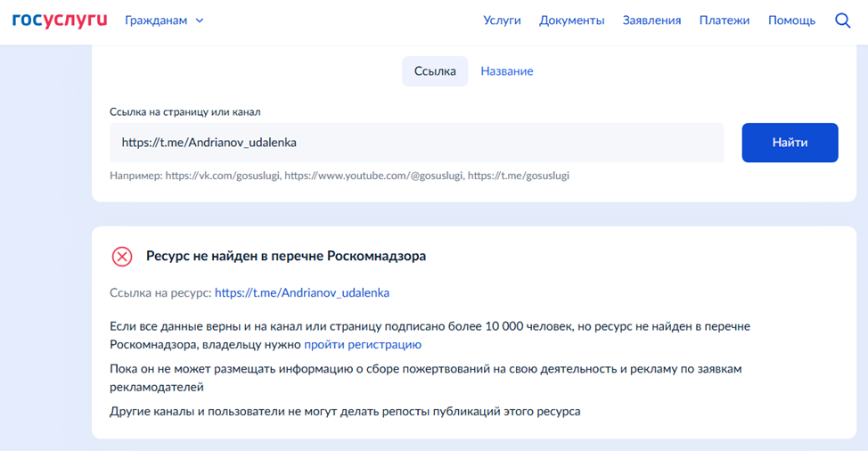The width and height of the screenshot is (868, 451).
Task: Click the Найти button
Action: point(790,143)
